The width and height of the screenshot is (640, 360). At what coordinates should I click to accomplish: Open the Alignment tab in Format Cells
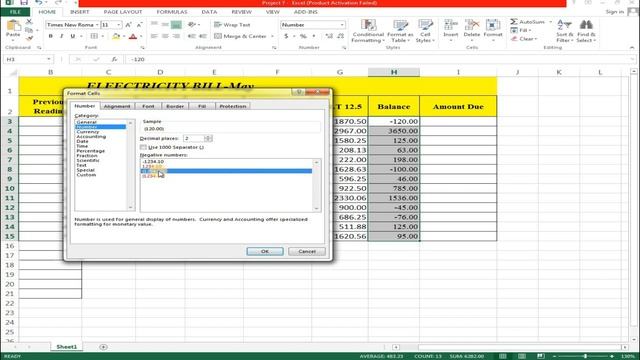point(117,107)
